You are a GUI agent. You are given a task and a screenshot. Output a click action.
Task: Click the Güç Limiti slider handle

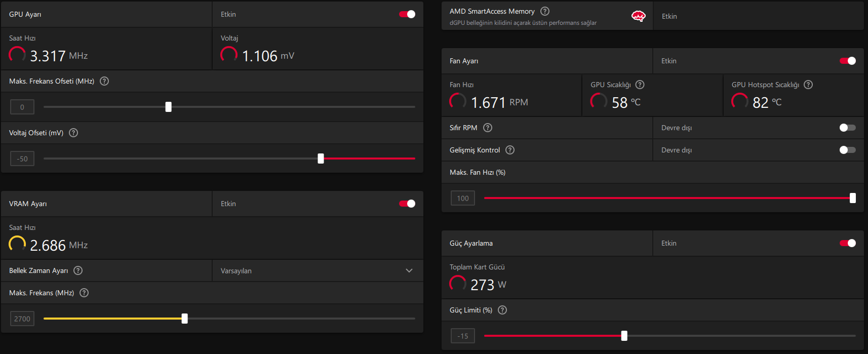pos(624,336)
